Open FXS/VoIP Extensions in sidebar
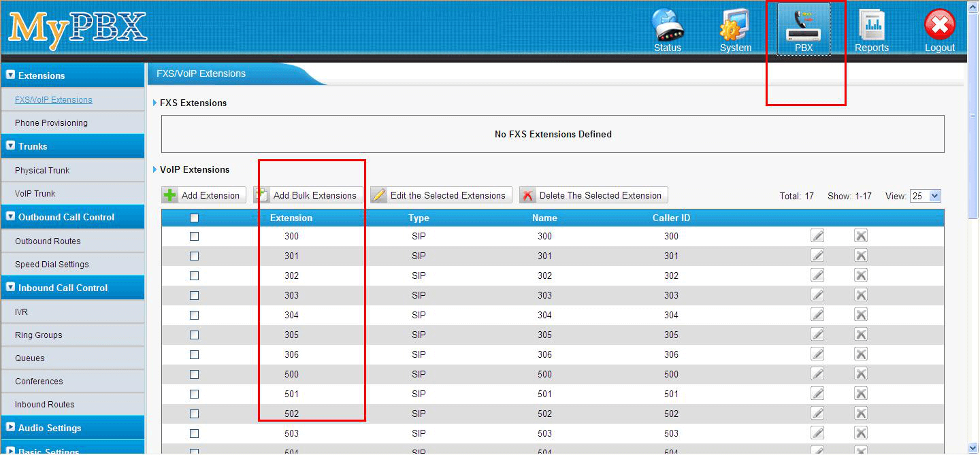980x455 pixels. [54, 99]
